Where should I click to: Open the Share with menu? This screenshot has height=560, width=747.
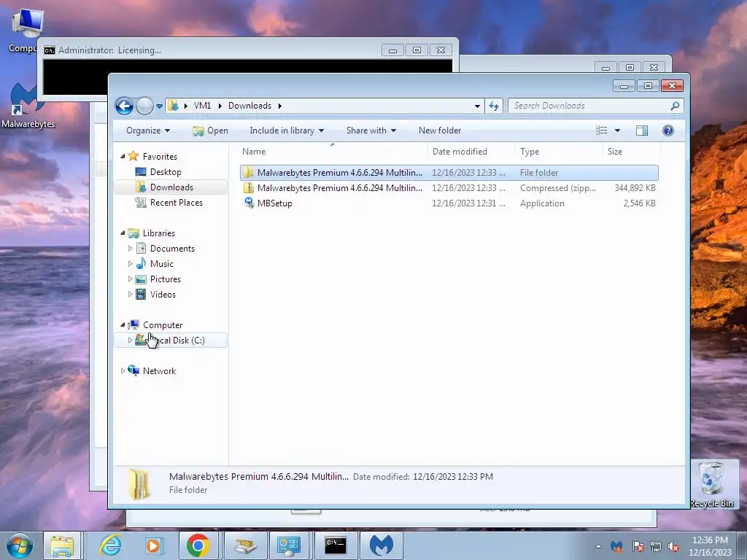[x=371, y=131]
